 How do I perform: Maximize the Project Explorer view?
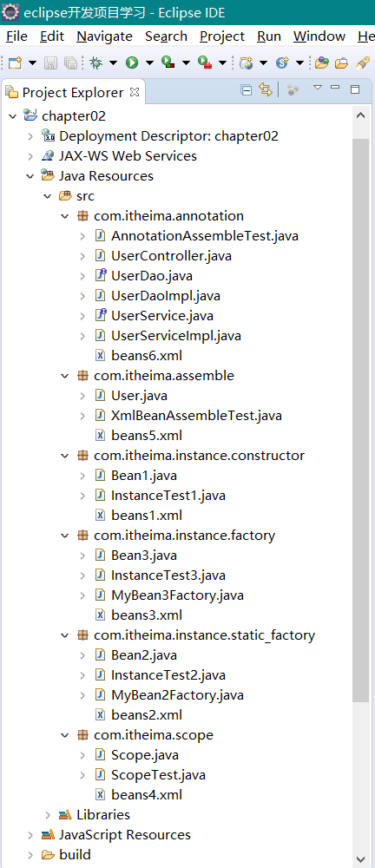click(355, 89)
